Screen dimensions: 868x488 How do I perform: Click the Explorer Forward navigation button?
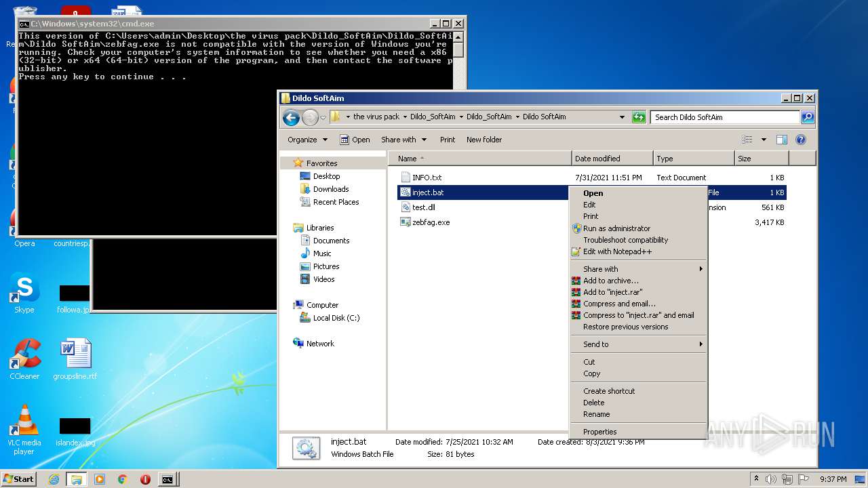click(310, 117)
